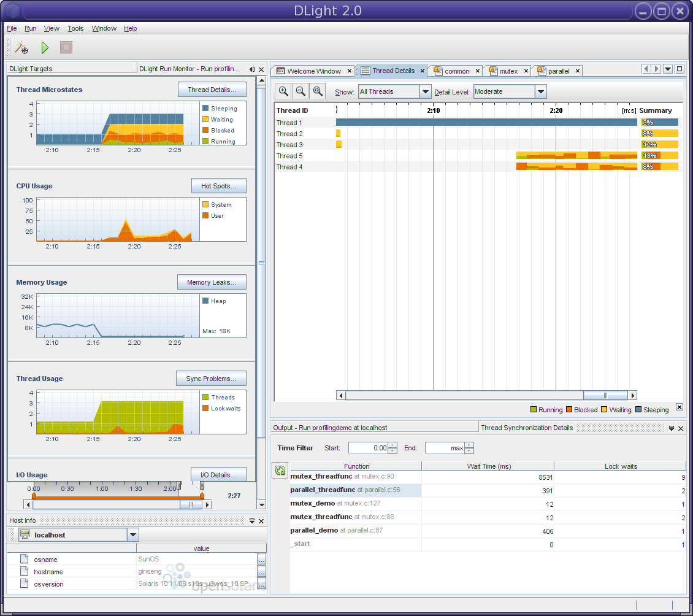The height and width of the screenshot is (616, 693).
Task: Select the mutex_threadfunc at mutex.c:90 row
Action: click(488, 477)
